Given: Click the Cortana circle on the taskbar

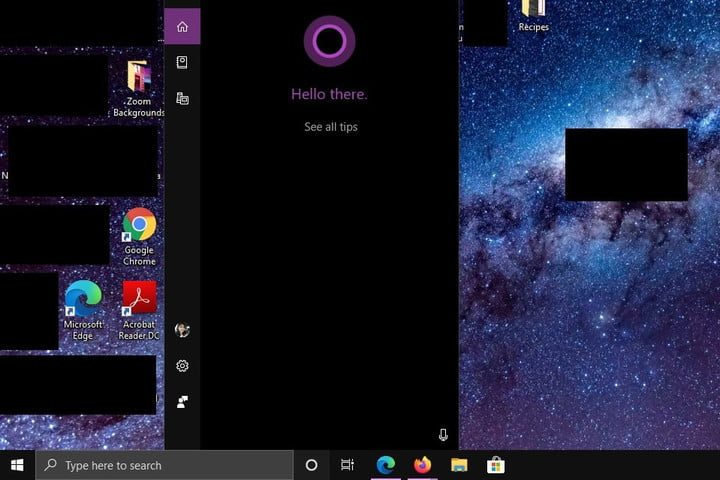Looking at the screenshot, I should (311, 465).
